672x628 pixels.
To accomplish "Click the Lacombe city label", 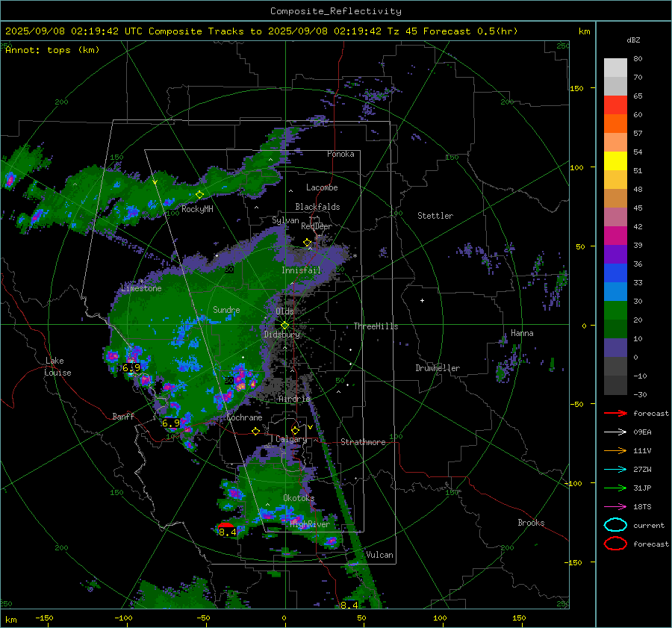I will (322, 187).
